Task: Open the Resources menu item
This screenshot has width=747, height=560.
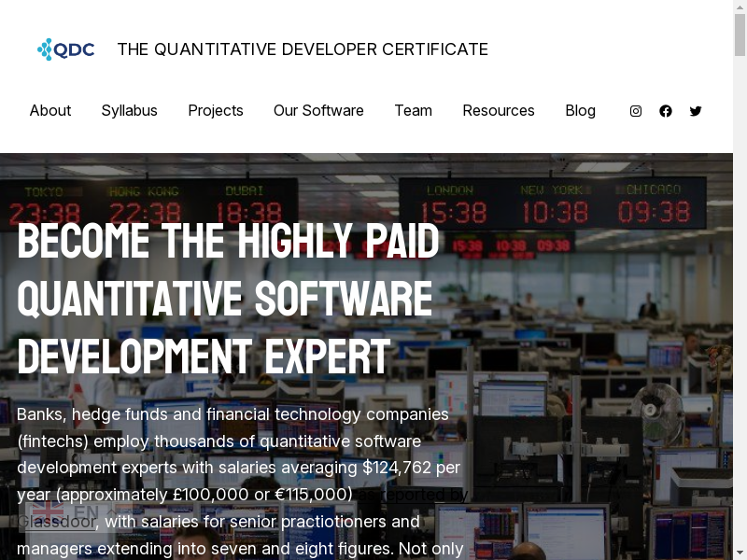Action: click(499, 110)
